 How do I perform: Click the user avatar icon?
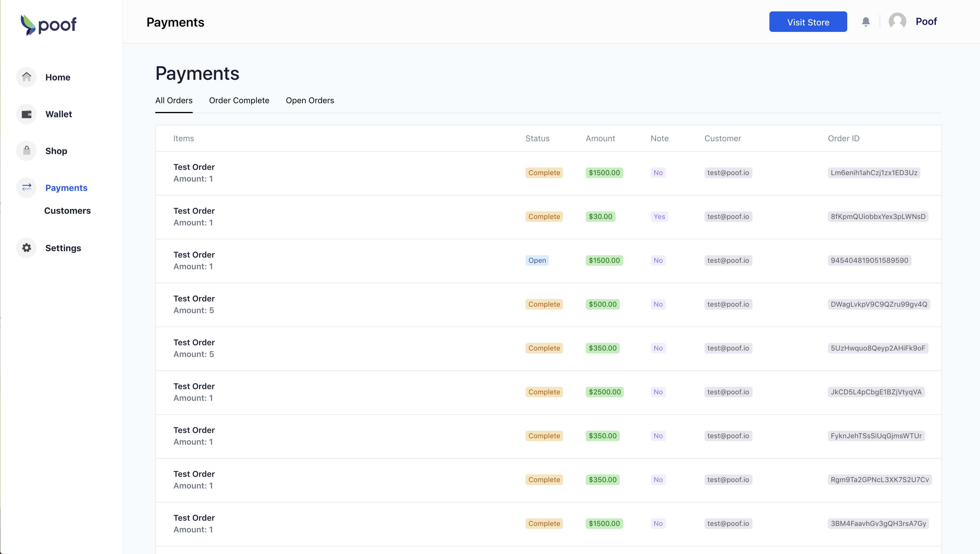pyautogui.click(x=897, y=22)
